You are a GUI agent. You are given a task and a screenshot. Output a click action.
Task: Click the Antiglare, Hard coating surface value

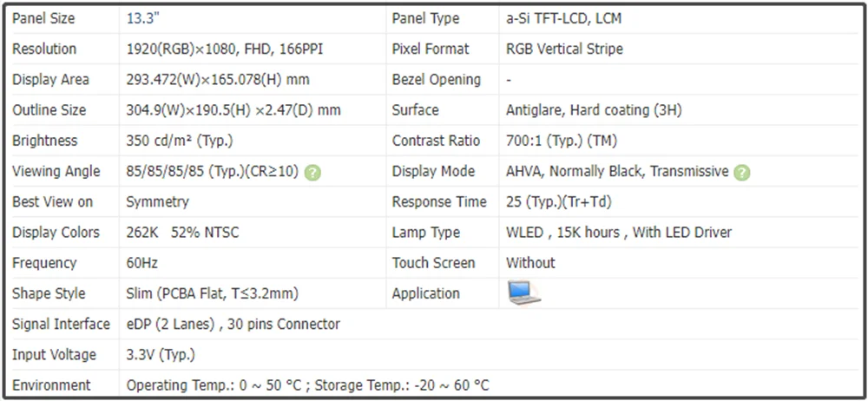pyautogui.click(x=594, y=110)
